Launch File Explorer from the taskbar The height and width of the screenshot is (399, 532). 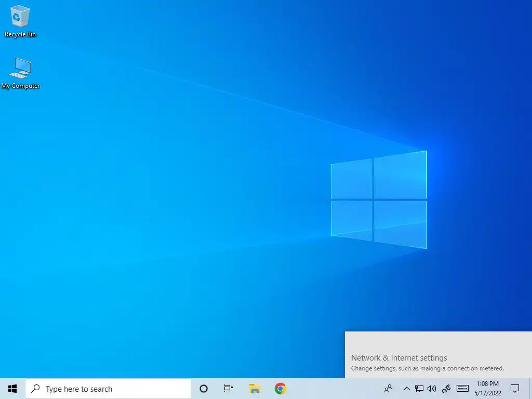255,389
